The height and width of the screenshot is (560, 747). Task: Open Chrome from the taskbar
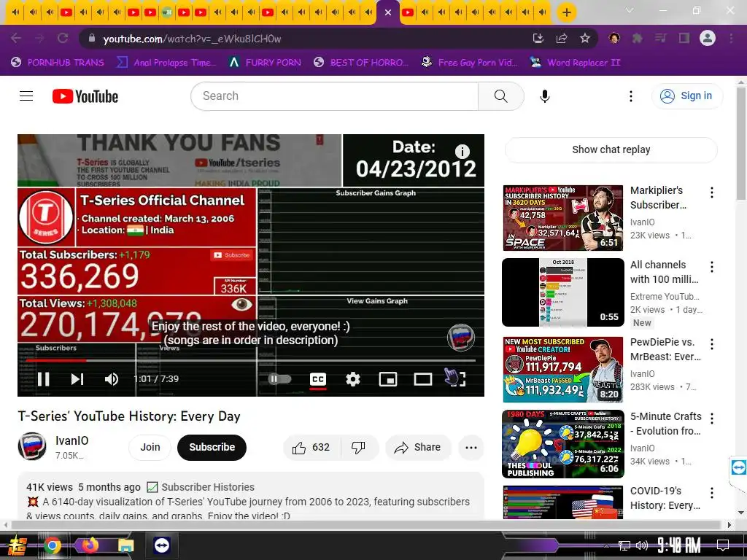point(53,545)
